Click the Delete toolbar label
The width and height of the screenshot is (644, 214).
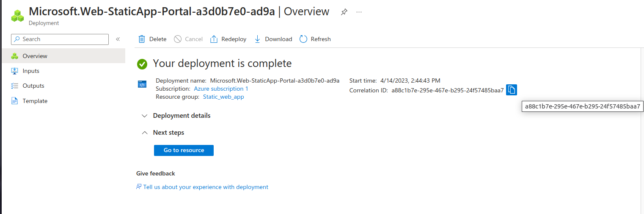coord(158,39)
